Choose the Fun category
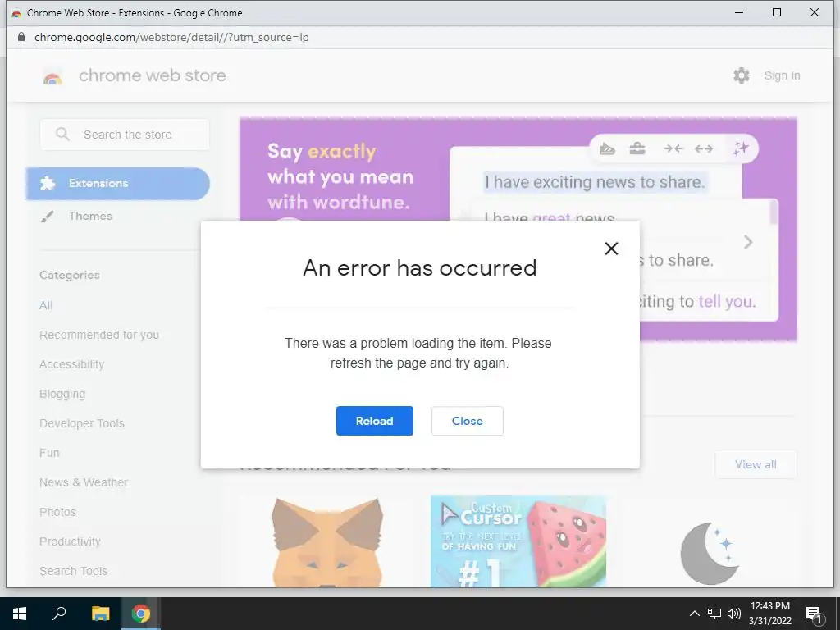The image size is (840, 630). 49,453
